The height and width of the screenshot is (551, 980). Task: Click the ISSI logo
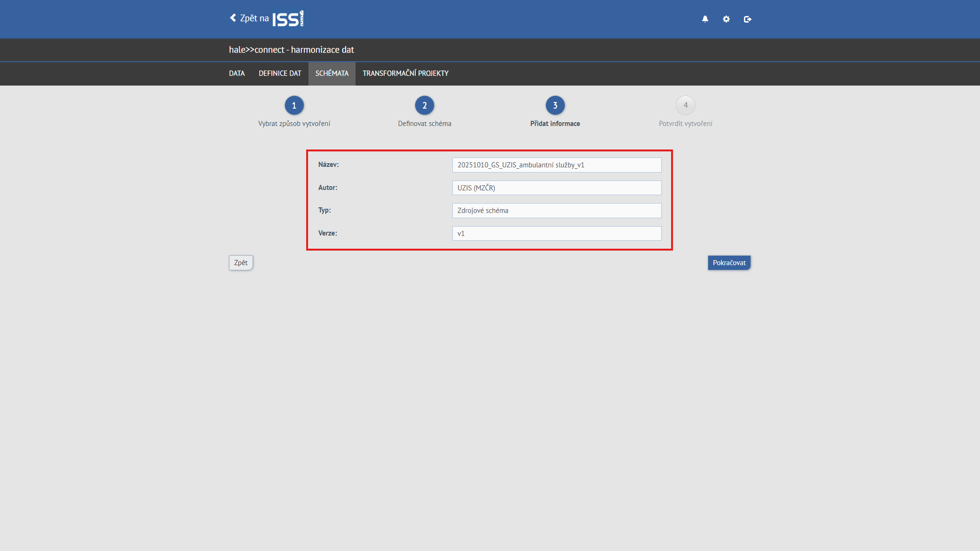(x=288, y=19)
